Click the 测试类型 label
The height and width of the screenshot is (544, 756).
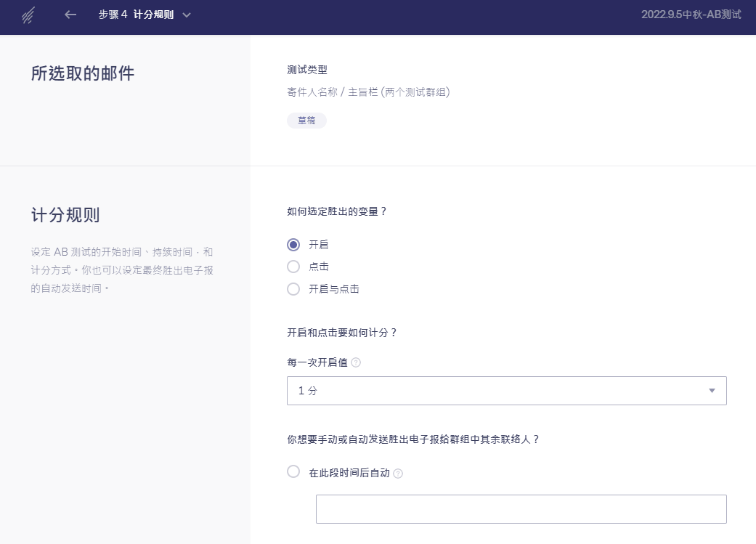[x=307, y=70]
